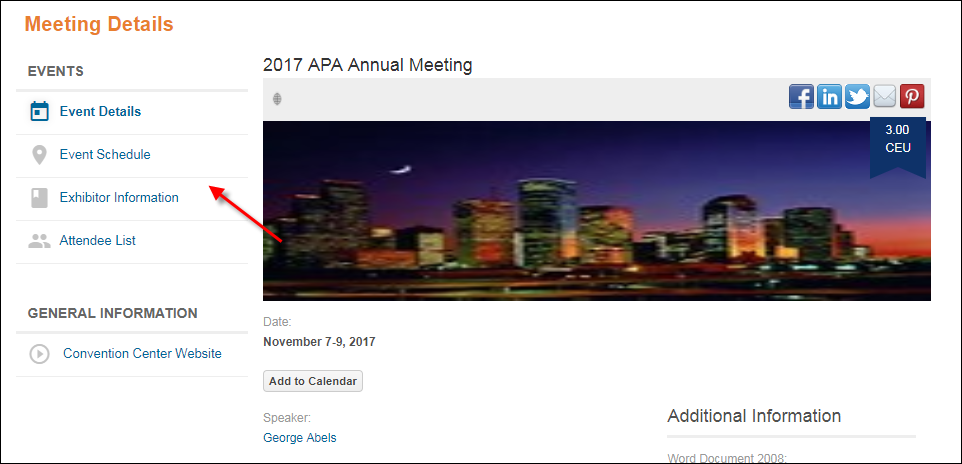Click the city skyline banner image
This screenshot has width=962, height=464.
coord(596,211)
